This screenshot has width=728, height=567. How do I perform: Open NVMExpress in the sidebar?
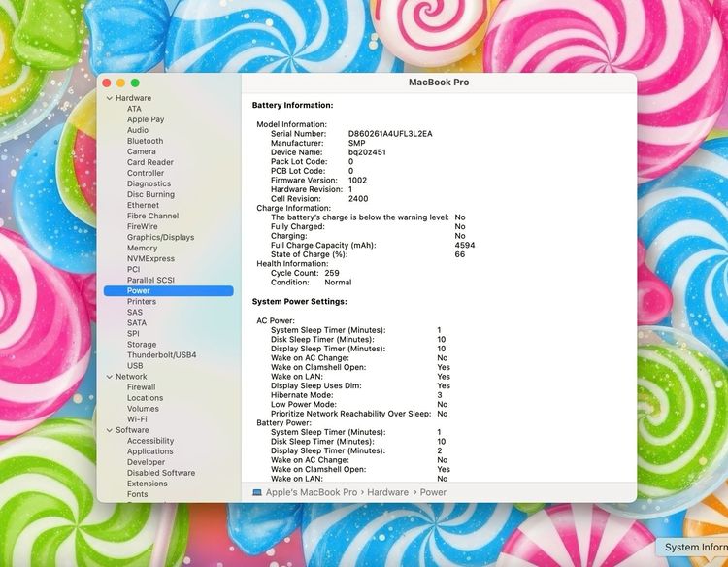[x=150, y=258]
